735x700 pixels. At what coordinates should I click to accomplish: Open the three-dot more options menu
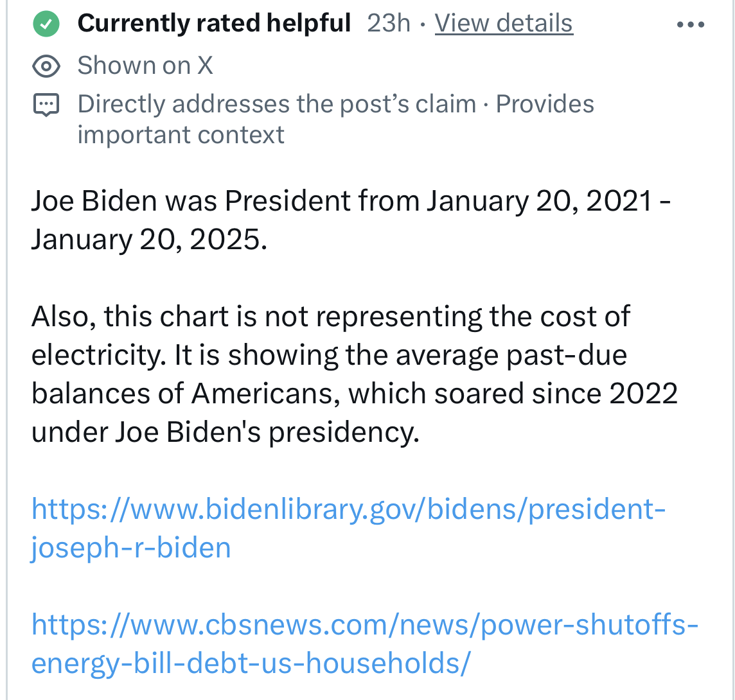click(x=691, y=25)
